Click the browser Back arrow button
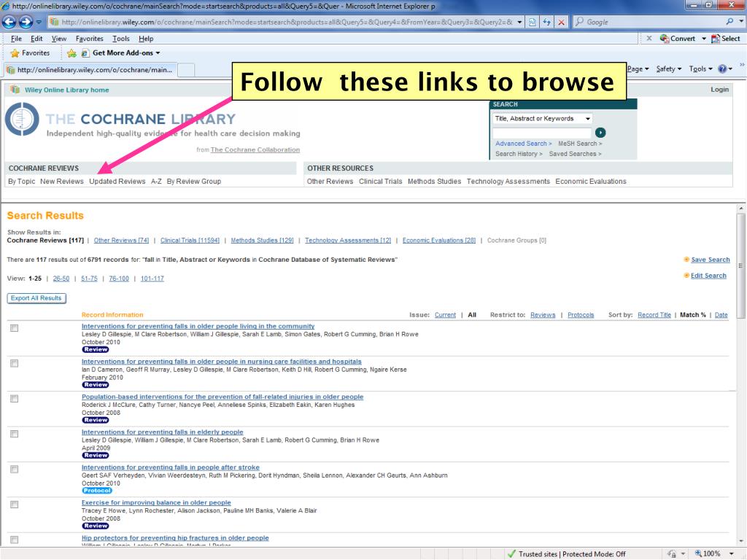 click(x=9, y=22)
